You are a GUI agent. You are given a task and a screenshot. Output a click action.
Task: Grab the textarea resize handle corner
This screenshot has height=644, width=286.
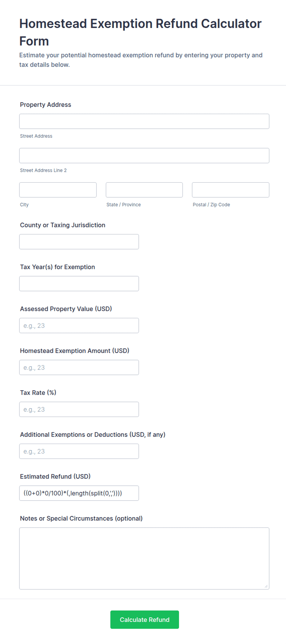coord(266,586)
